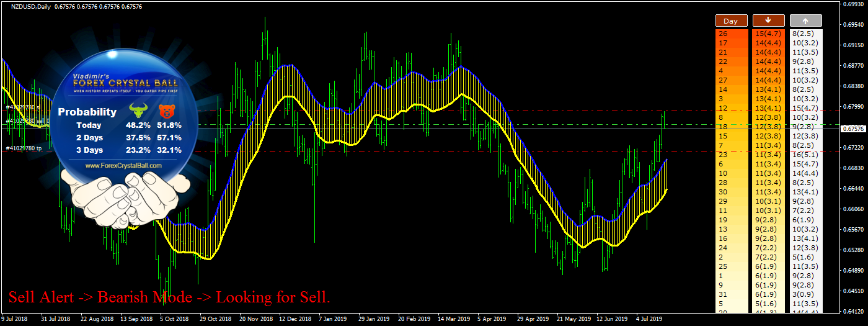Select the #41029780 sl order line label
This screenshot has height=326, width=868.
(x=22, y=107)
